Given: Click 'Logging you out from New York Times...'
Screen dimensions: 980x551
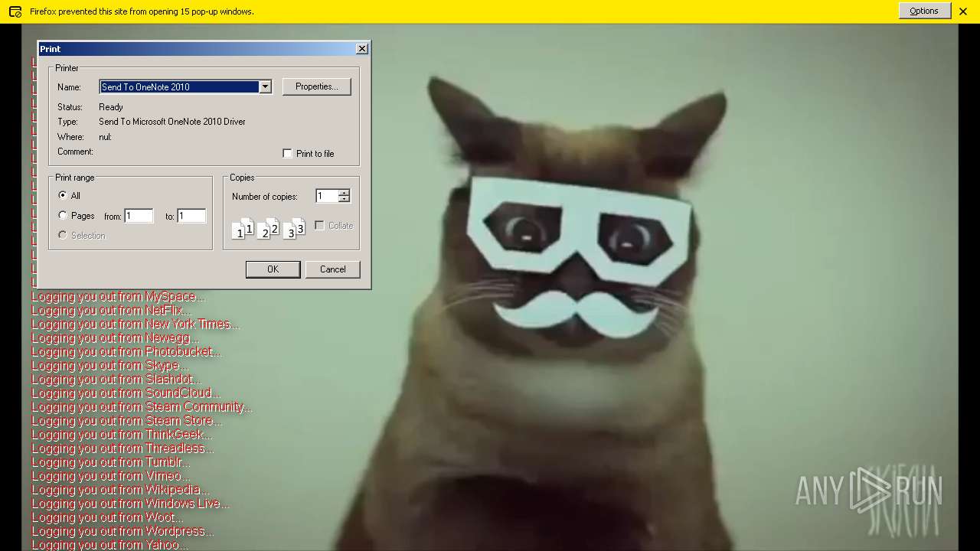Looking at the screenshot, I should pos(135,324).
